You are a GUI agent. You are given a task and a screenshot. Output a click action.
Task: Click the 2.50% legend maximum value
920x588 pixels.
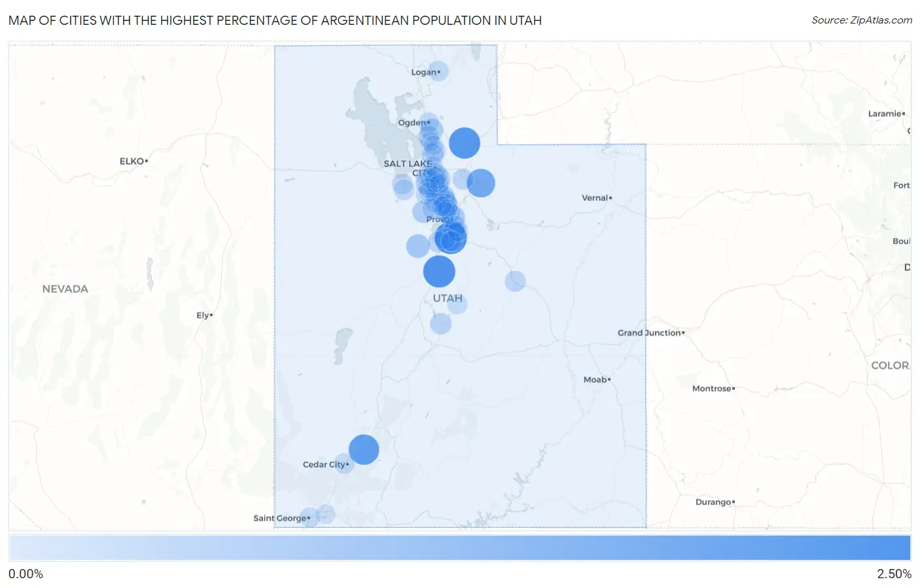894,574
